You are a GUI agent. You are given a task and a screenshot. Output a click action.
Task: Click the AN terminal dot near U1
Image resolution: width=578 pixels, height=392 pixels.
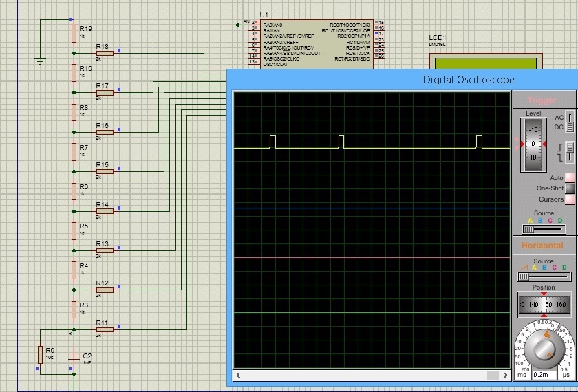tap(238, 25)
